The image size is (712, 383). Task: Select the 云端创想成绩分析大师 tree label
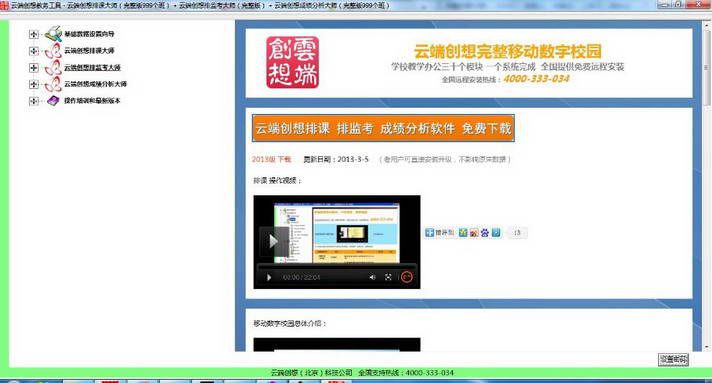[x=95, y=84]
